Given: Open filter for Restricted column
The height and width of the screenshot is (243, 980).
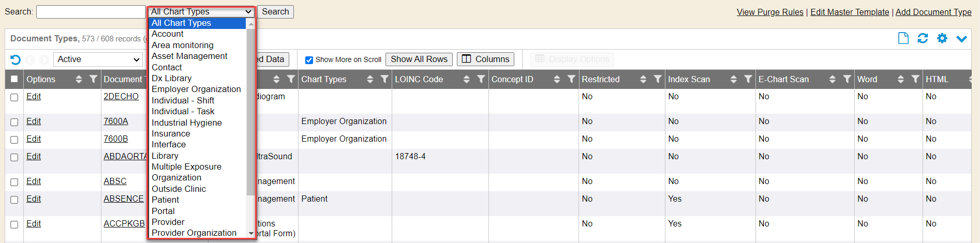Looking at the screenshot, I should coord(658,79).
